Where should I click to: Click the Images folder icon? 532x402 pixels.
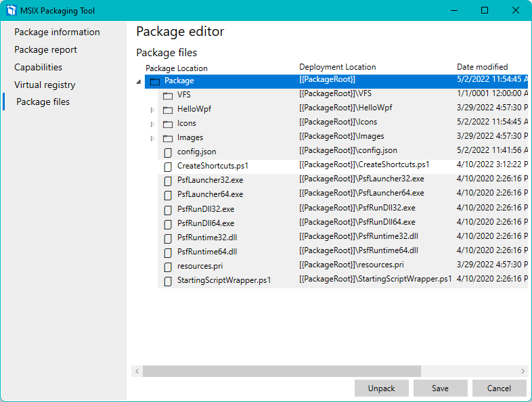click(168, 139)
